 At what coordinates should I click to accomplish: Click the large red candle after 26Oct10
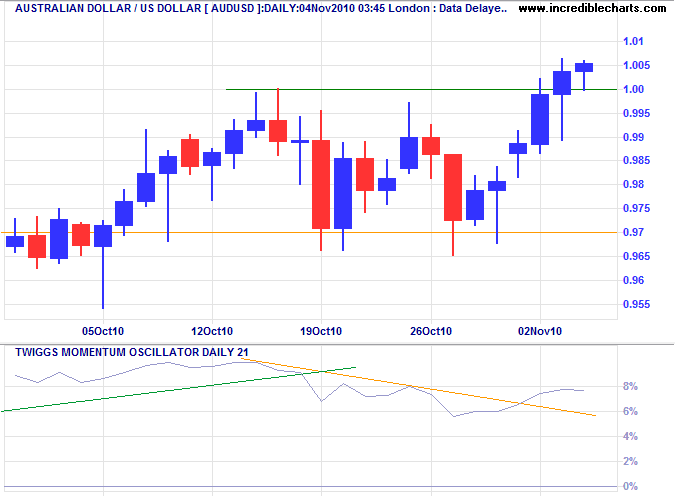pos(453,187)
